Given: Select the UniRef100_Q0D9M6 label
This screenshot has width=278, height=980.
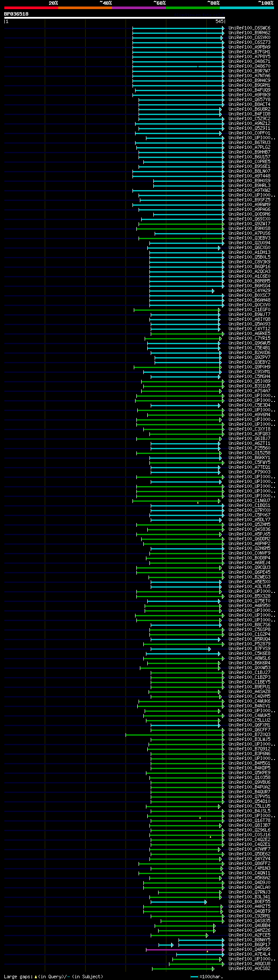Looking at the screenshot, I should coord(249,214).
